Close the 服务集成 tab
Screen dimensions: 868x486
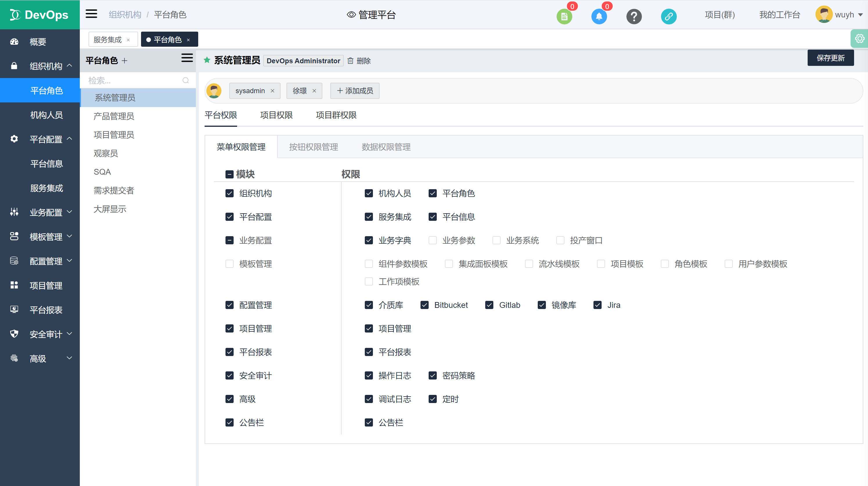pos(128,40)
